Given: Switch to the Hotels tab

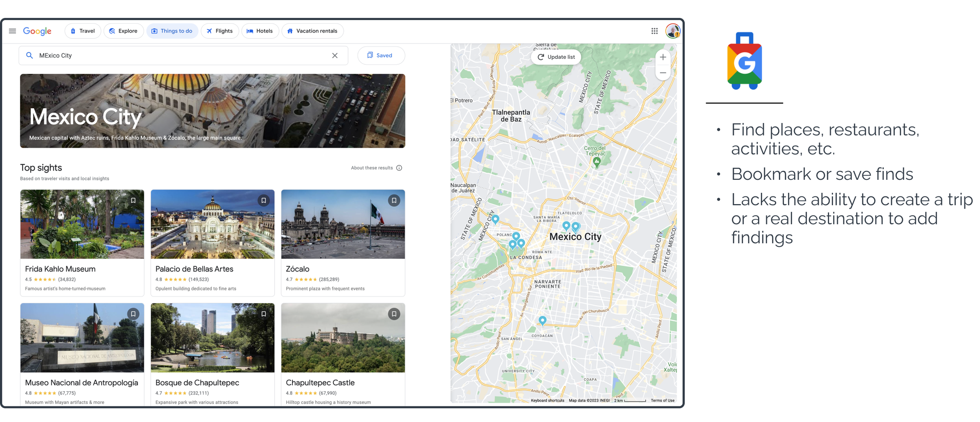Looking at the screenshot, I should coord(260,31).
